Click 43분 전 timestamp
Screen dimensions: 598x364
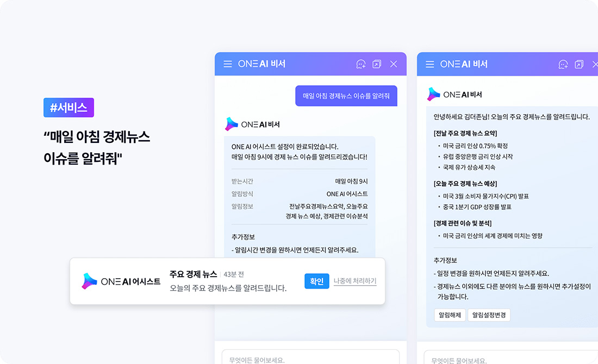point(234,274)
